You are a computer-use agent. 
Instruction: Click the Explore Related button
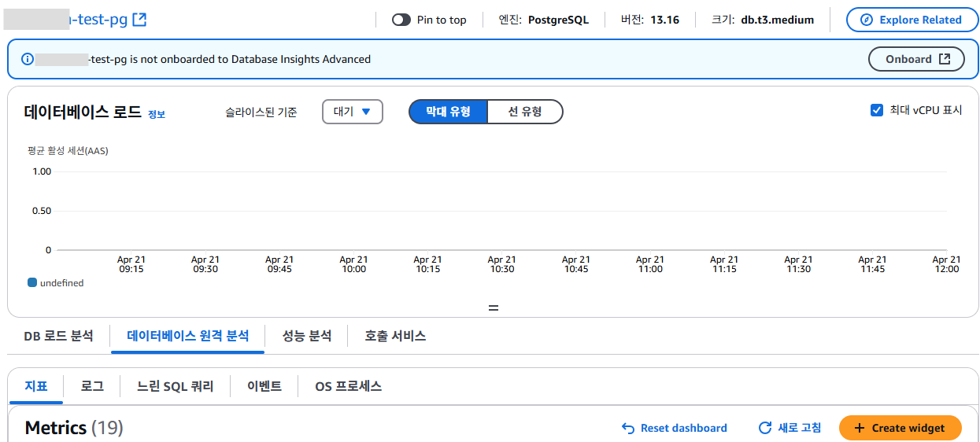click(x=912, y=20)
